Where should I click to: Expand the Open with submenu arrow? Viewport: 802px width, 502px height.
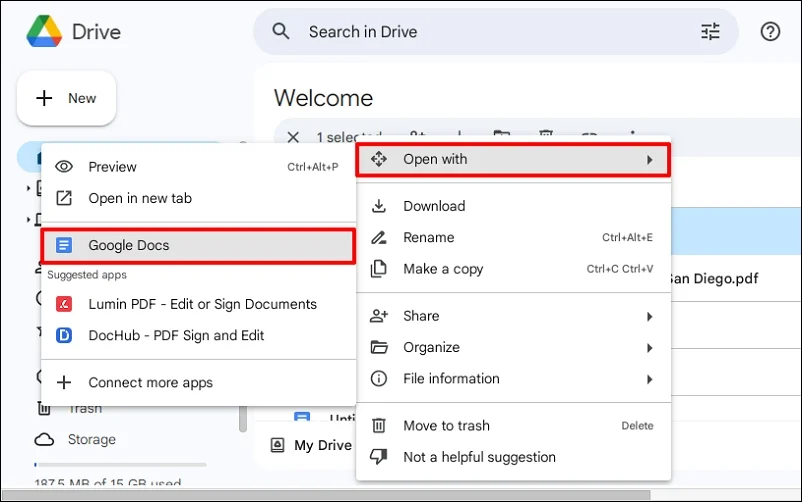649,160
